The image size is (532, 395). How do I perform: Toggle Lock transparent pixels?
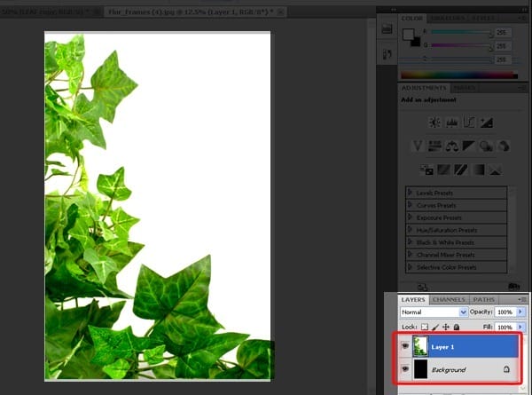[x=425, y=327]
